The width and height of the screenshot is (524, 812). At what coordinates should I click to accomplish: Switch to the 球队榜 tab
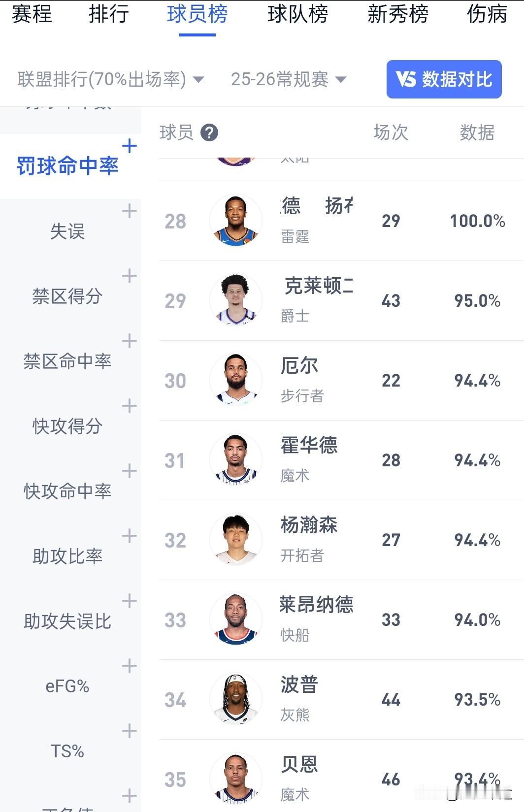(297, 14)
